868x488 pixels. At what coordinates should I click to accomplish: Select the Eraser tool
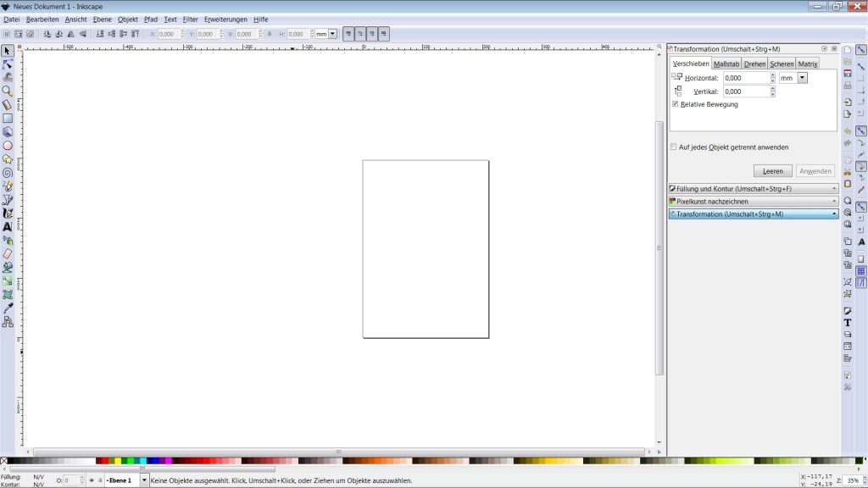click(x=8, y=253)
